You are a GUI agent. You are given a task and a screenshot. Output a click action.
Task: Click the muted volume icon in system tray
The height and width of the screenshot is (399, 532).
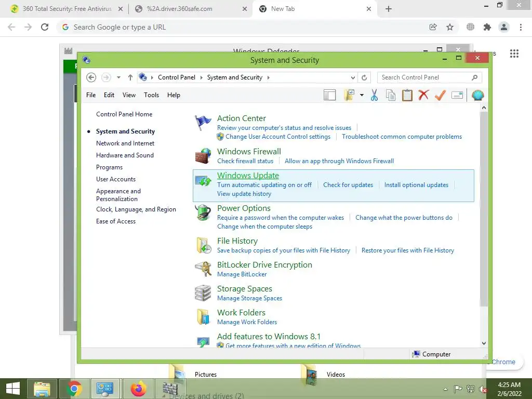pyautogui.click(x=483, y=389)
